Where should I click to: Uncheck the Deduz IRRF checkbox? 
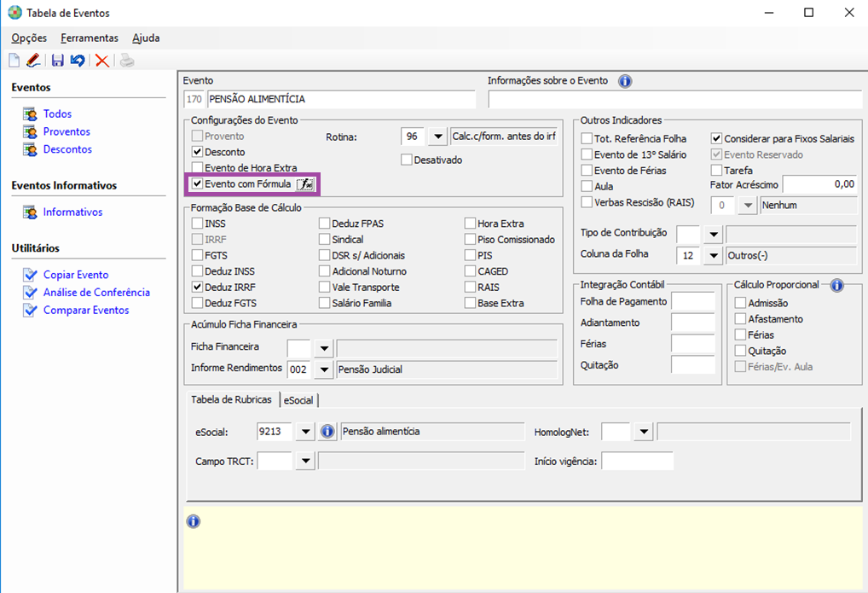pos(197,287)
